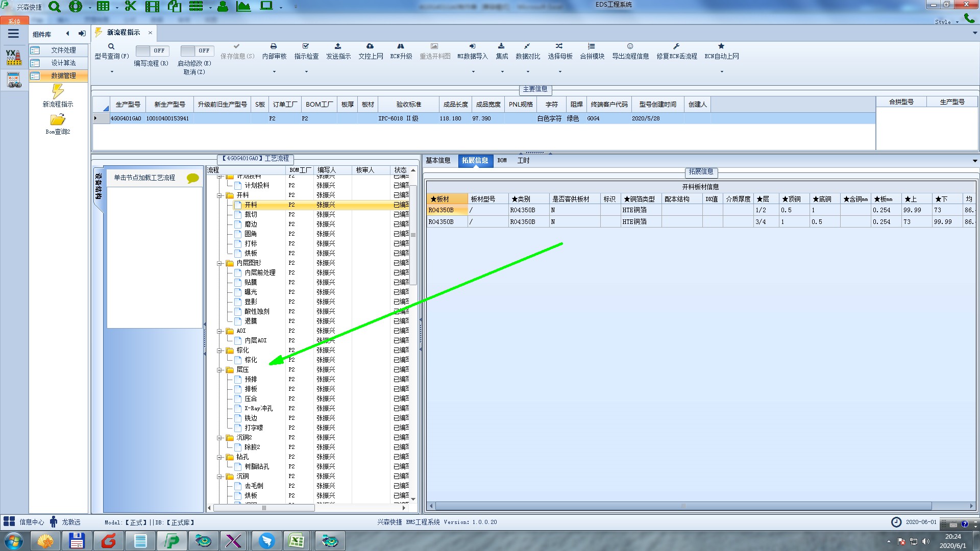Open the 型号查询 dropdown arrow

[x=112, y=72]
